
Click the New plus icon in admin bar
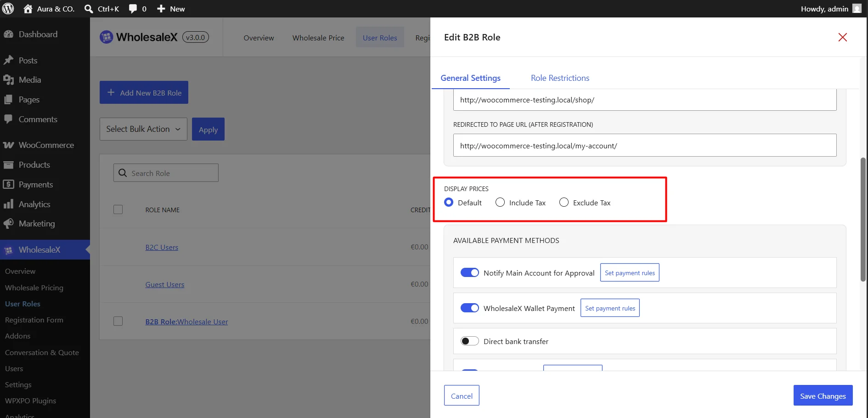(x=161, y=9)
